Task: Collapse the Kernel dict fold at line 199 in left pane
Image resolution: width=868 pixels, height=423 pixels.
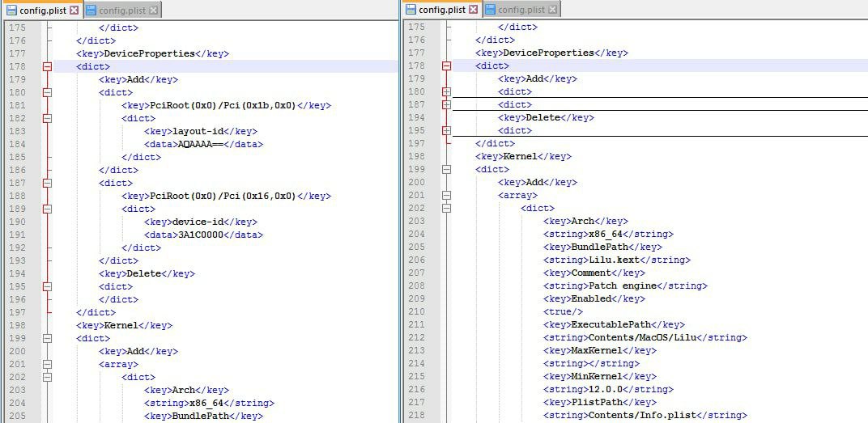Action: click(48, 338)
